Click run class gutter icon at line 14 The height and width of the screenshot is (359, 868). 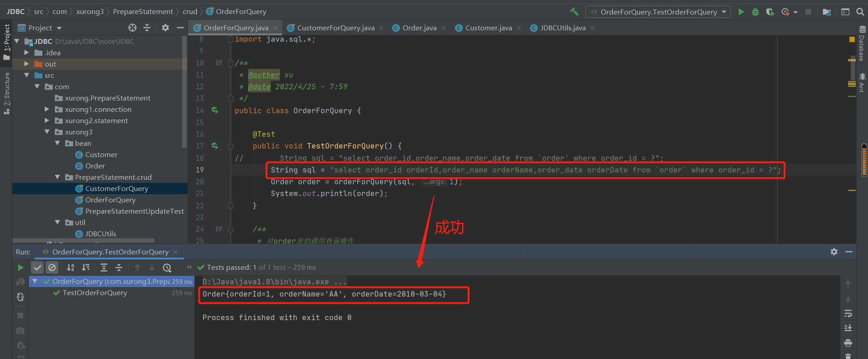pos(215,110)
